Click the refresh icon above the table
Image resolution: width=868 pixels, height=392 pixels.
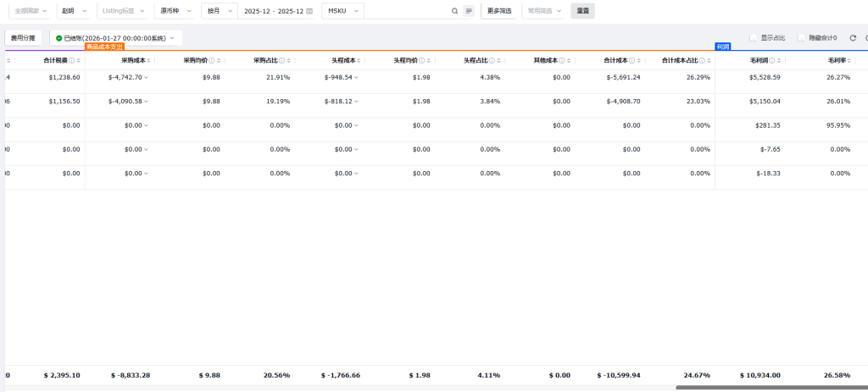(x=853, y=38)
